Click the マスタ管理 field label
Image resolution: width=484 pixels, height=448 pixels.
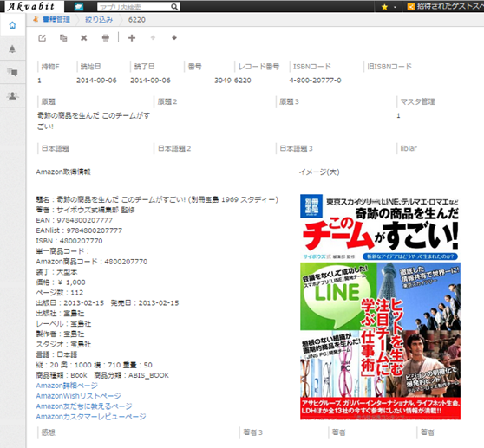coord(417,101)
